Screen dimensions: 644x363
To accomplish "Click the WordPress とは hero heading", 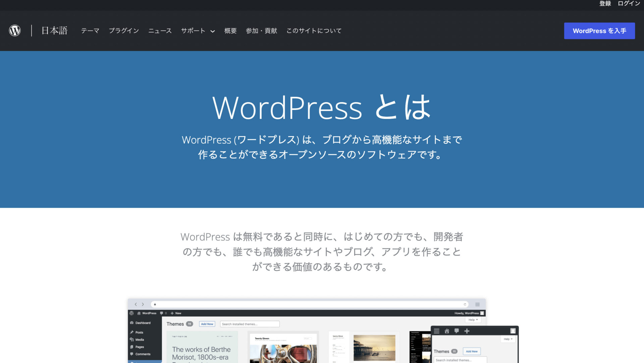I will [x=322, y=108].
